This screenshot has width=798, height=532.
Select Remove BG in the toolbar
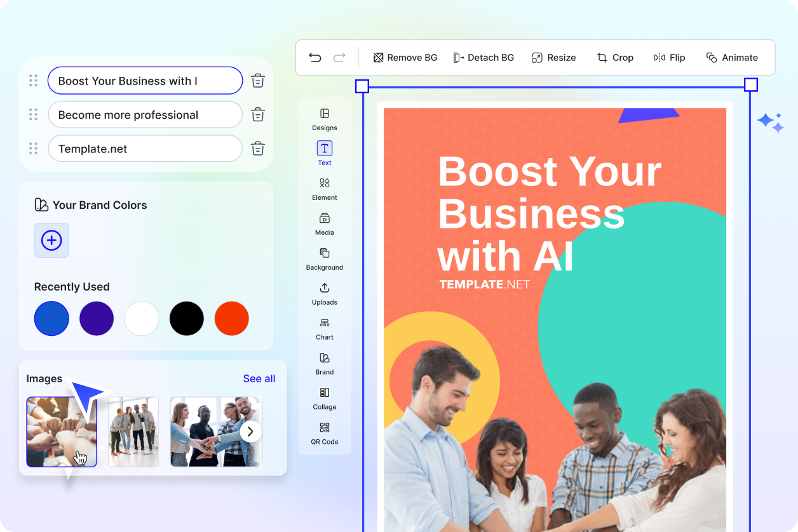pyautogui.click(x=405, y=58)
